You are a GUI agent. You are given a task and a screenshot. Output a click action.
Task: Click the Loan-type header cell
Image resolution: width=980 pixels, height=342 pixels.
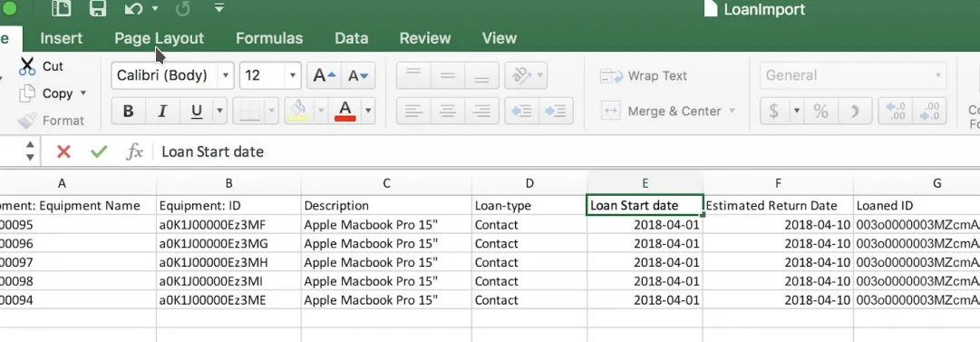point(529,205)
